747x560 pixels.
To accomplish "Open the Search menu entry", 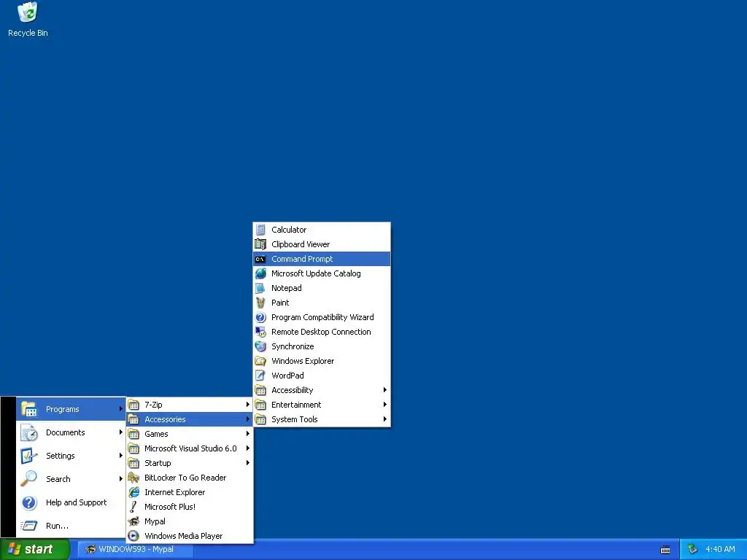I will 71,479.
